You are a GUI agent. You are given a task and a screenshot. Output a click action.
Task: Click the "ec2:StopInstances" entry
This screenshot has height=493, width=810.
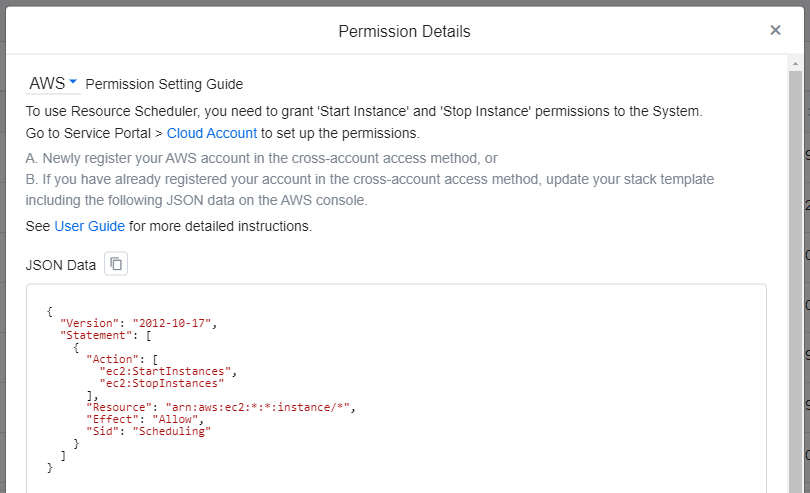162,383
